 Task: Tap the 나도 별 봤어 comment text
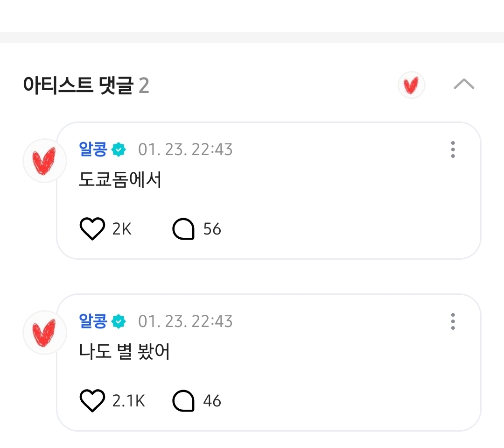[124, 351]
